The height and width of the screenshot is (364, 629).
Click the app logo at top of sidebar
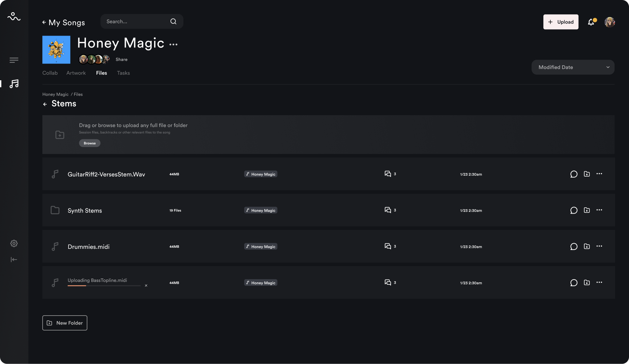point(14,16)
